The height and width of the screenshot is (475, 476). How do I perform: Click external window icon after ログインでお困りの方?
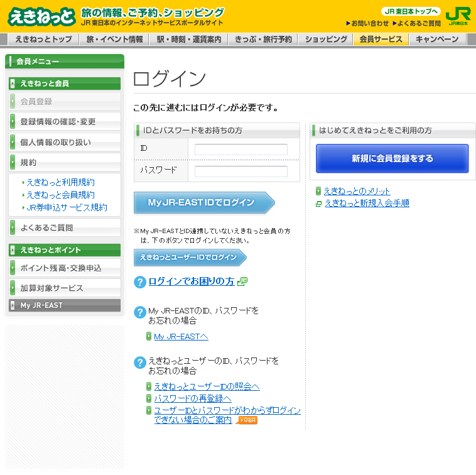point(242,281)
